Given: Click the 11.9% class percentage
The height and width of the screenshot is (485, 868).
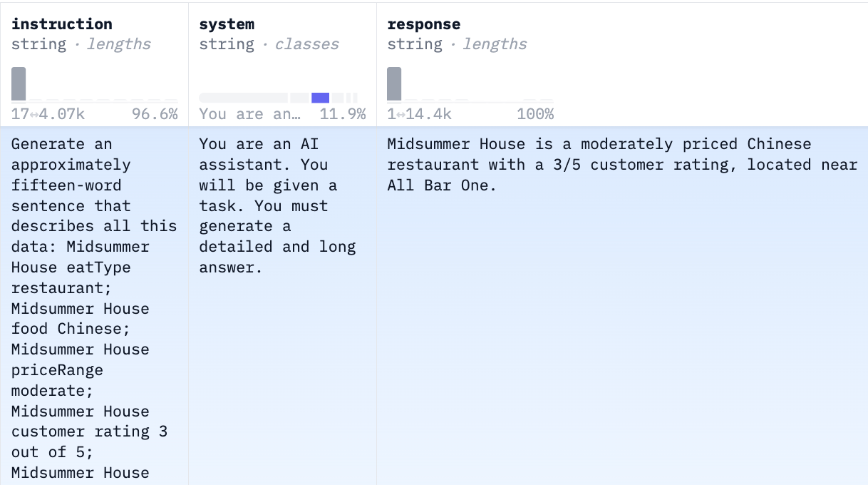Looking at the screenshot, I should (343, 114).
